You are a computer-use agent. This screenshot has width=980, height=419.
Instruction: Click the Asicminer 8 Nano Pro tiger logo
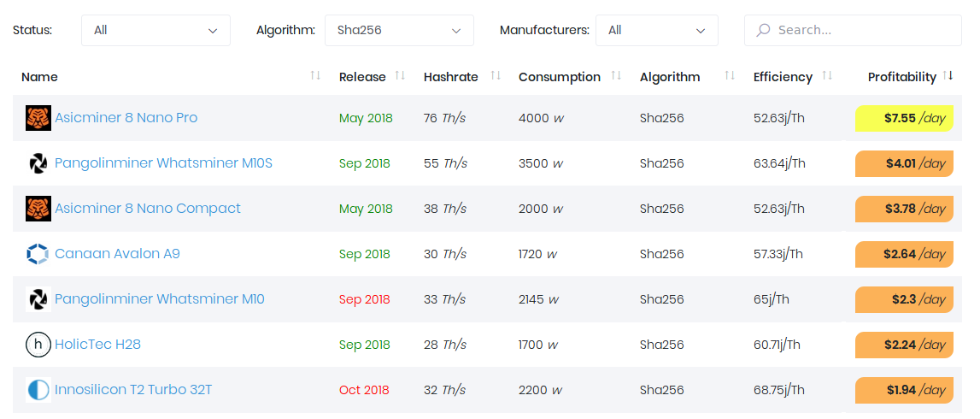[38, 117]
